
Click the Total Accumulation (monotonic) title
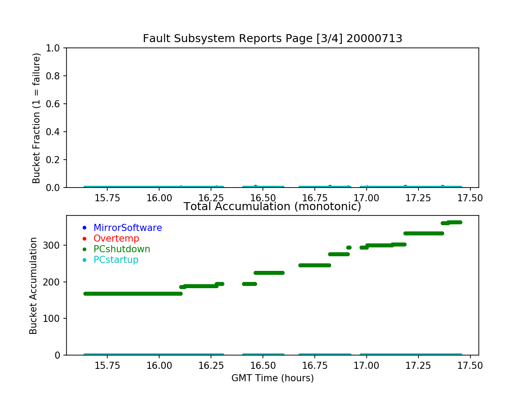coord(273,207)
